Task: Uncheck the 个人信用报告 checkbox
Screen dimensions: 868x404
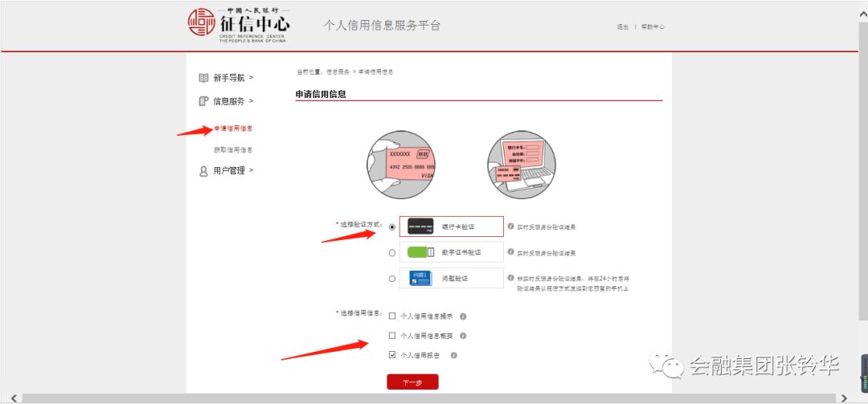Action: [x=392, y=355]
